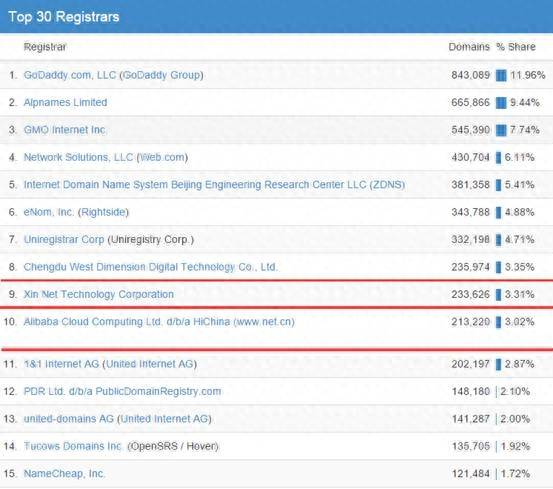Open the GoDaddy.com, LLC registrar link
This screenshot has height=489, width=553.
coord(69,75)
